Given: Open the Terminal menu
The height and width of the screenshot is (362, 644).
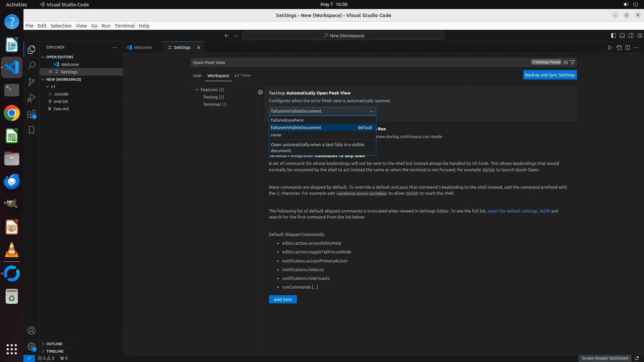Looking at the screenshot, I should [124, 26].
